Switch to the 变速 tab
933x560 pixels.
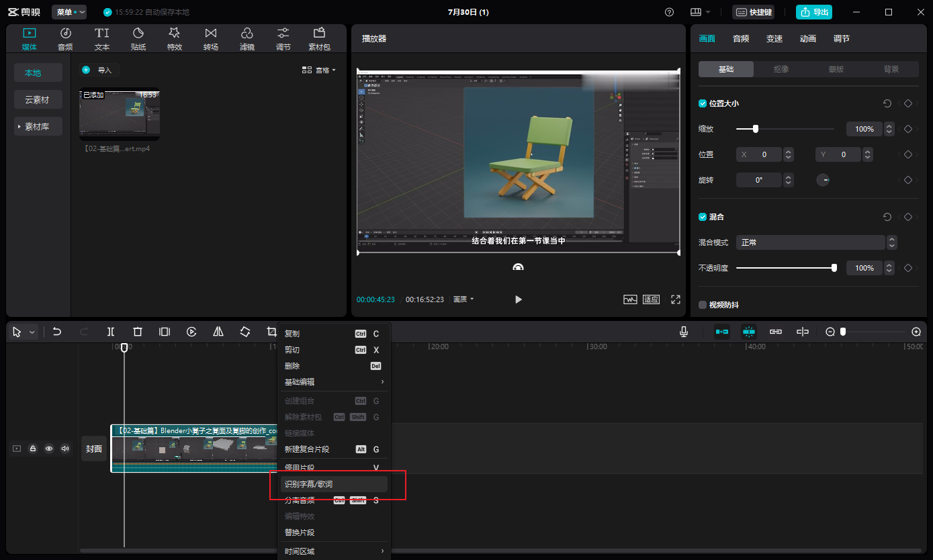tap(774, 39)
